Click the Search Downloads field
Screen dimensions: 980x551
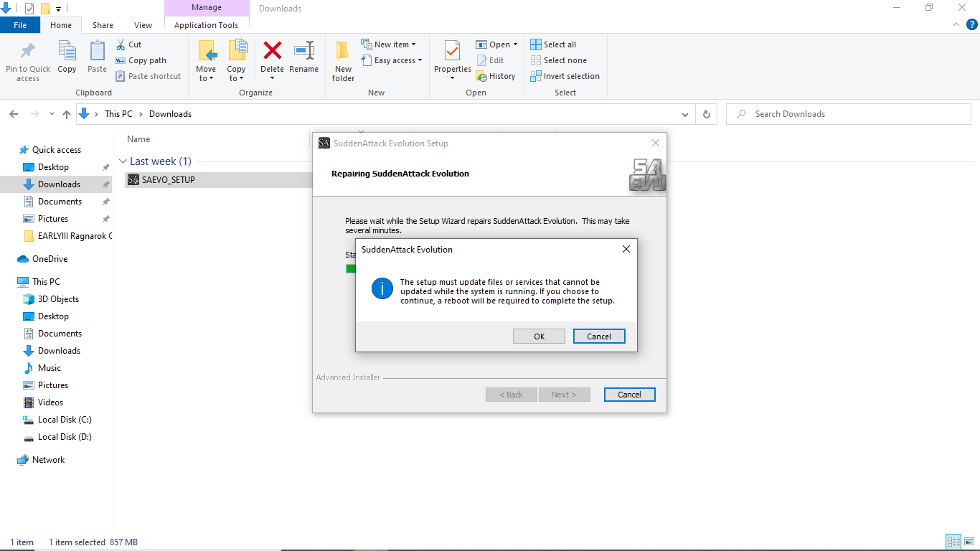(x=849, y=114)
